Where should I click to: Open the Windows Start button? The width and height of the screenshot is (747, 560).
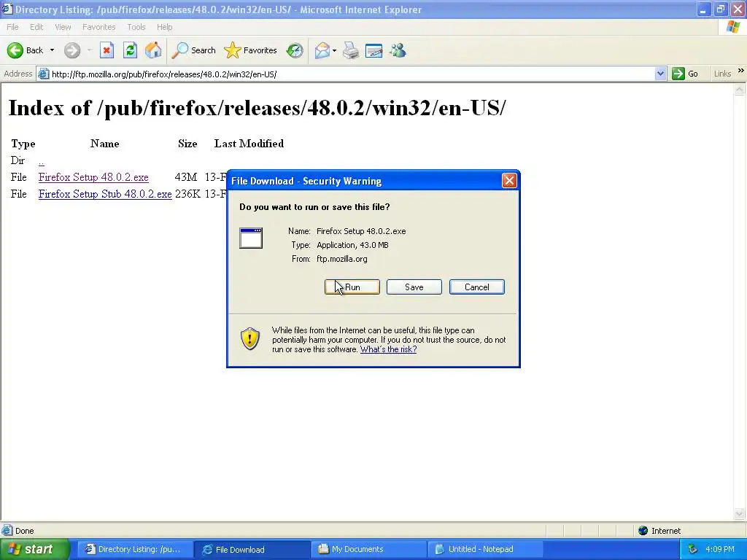34,549
